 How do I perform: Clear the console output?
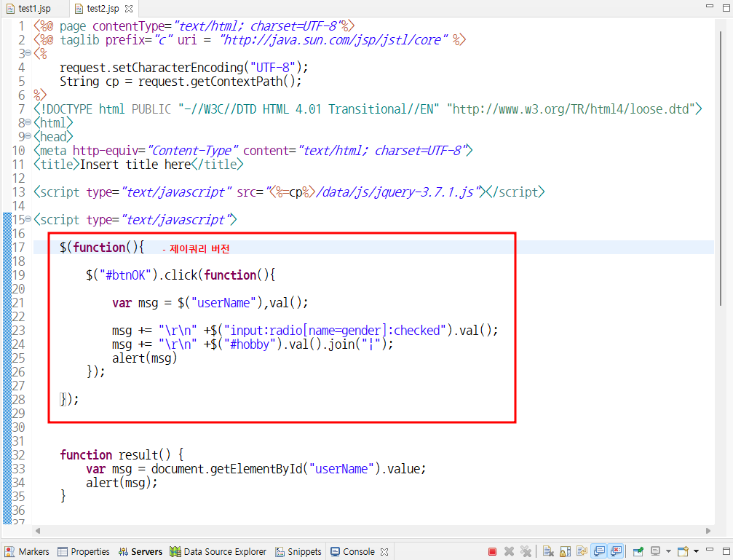[x=548, y=551]
